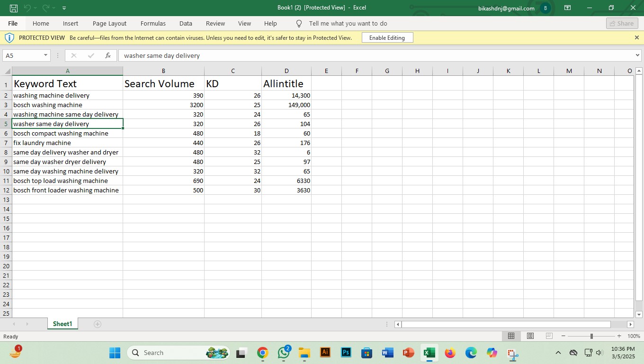Click the Insert Function fx icon

click(x=108, y=55)
